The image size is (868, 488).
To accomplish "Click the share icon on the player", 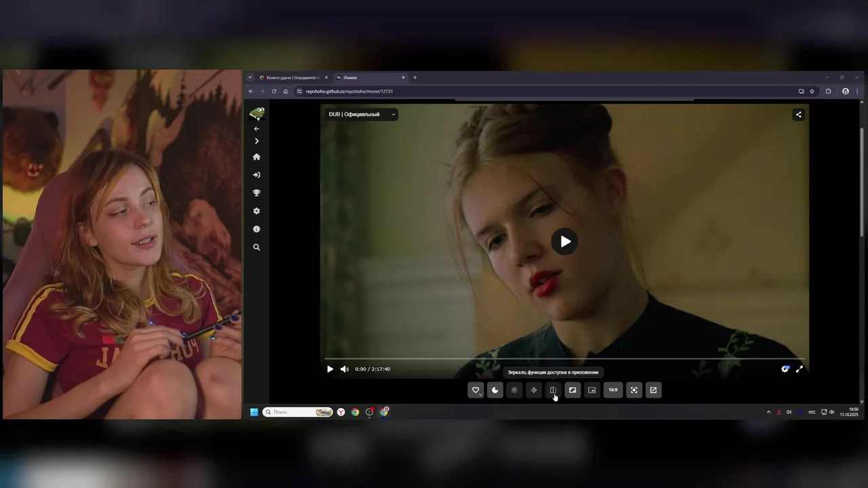I will click(798, 115).
